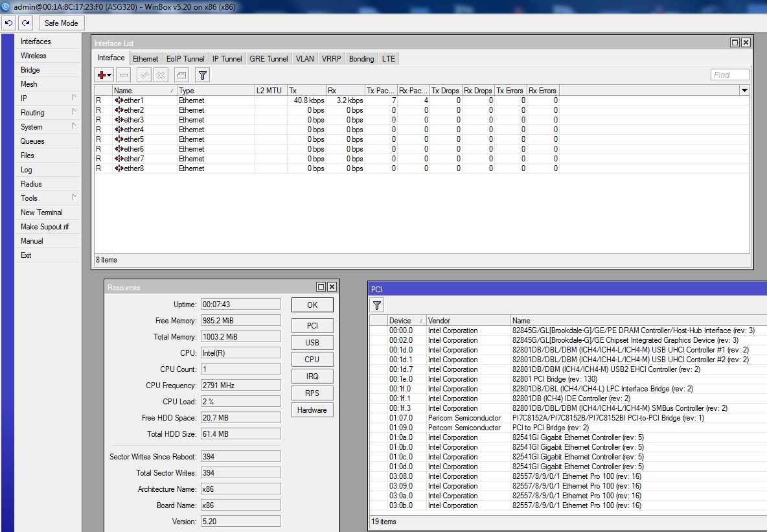Click the filter funnel in PCI window
The width and height of the screenshot is (767, 532).
click(x=377, y=305)
